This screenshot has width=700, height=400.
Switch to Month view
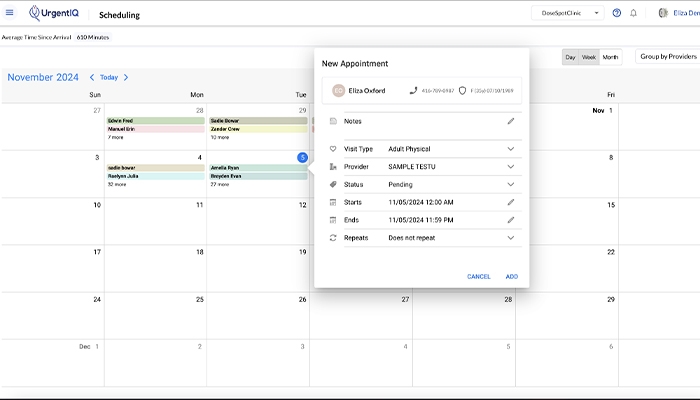pos(610,57)
